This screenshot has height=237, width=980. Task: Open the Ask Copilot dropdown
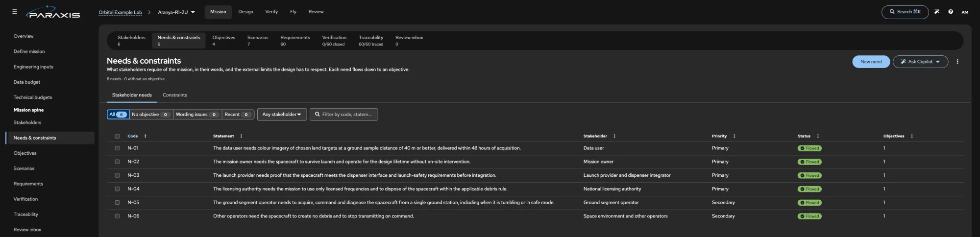[920, 62]
